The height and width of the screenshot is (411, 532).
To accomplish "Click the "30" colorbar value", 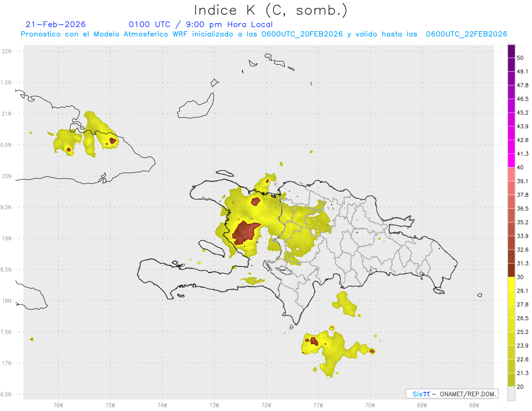I will pyautogui.click(x=521, y=277).
